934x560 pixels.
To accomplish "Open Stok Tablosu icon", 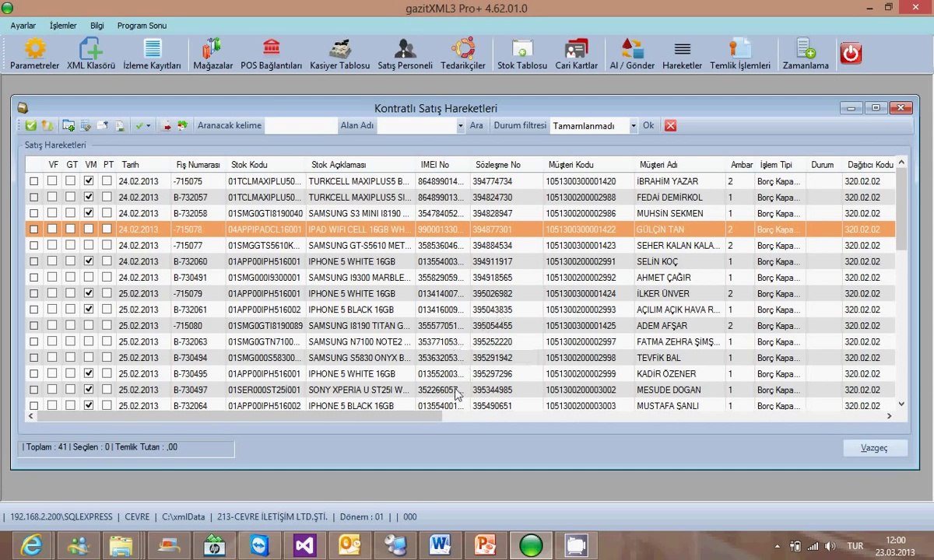I will coord(522,54).
